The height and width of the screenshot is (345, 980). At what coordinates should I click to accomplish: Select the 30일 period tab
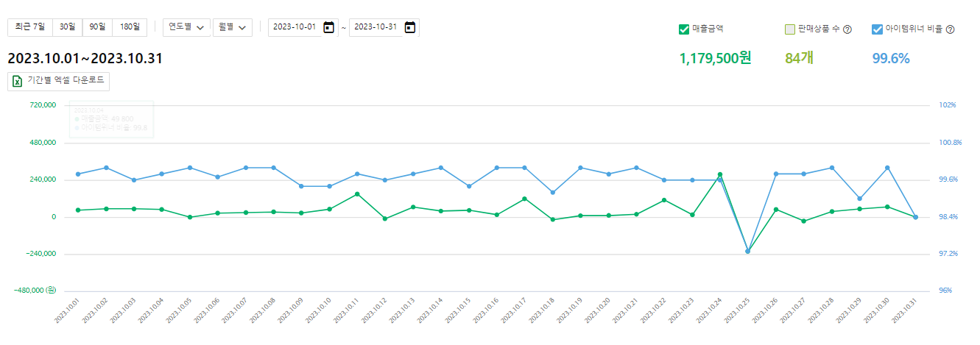click(67, 27)
